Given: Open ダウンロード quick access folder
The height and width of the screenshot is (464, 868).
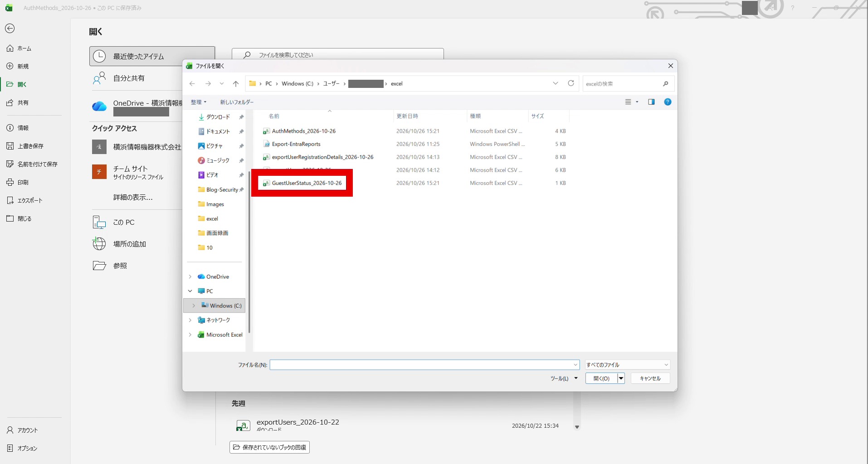Looking at the screenshot, I should 218,117.
